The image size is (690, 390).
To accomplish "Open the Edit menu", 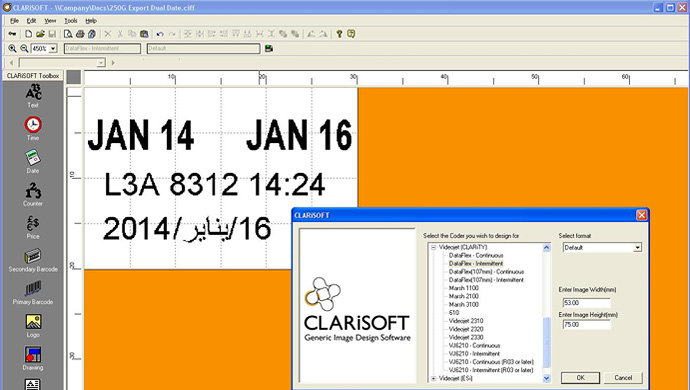I will pyautogui.click(x=31, y=21).
